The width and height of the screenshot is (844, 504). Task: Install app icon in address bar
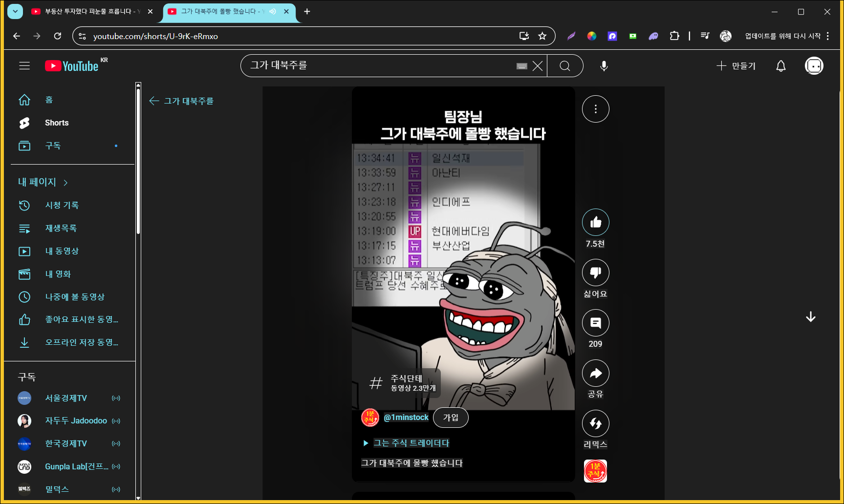click(x=524, y=36)
